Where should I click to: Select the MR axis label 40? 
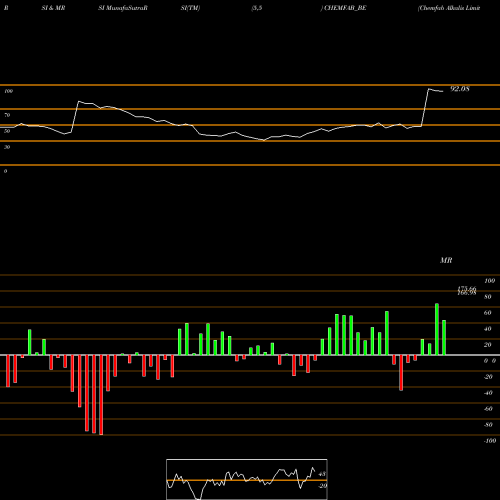[x=488, y=329]
